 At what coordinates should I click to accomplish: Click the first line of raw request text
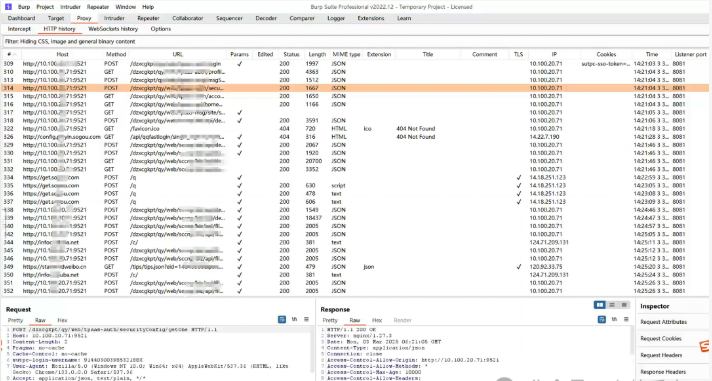(115, 330)
